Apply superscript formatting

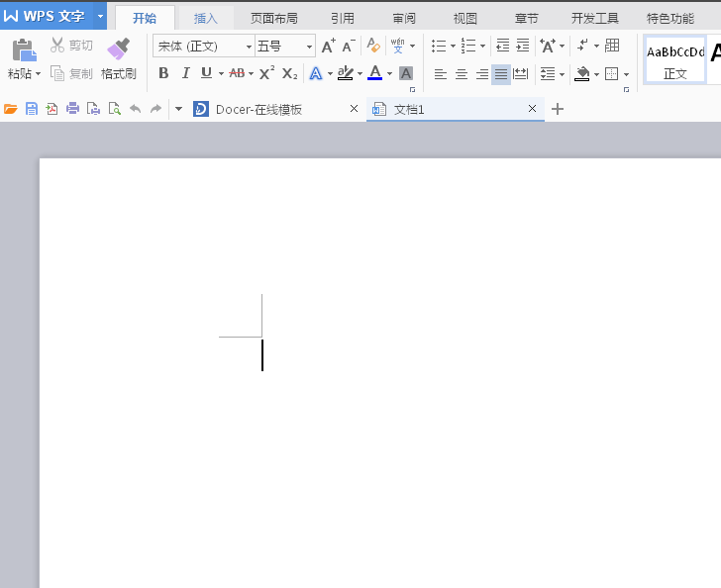tap(266, 73)
